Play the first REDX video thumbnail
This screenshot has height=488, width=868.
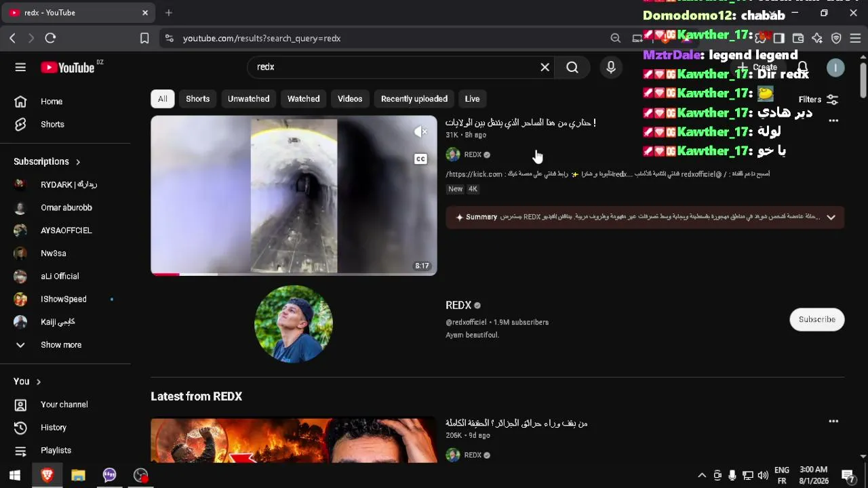pos(294,195)
